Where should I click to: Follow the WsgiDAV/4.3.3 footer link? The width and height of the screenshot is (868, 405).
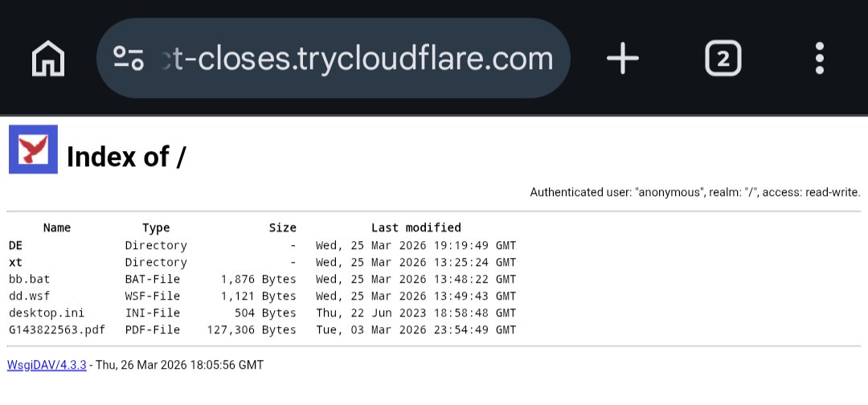point(47,365)
